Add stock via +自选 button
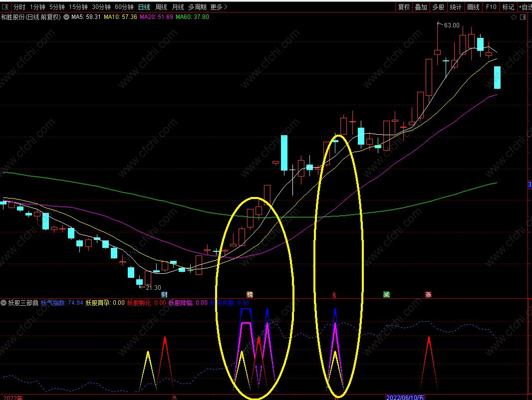Screen dimensions: 532x400 point(525,7)
